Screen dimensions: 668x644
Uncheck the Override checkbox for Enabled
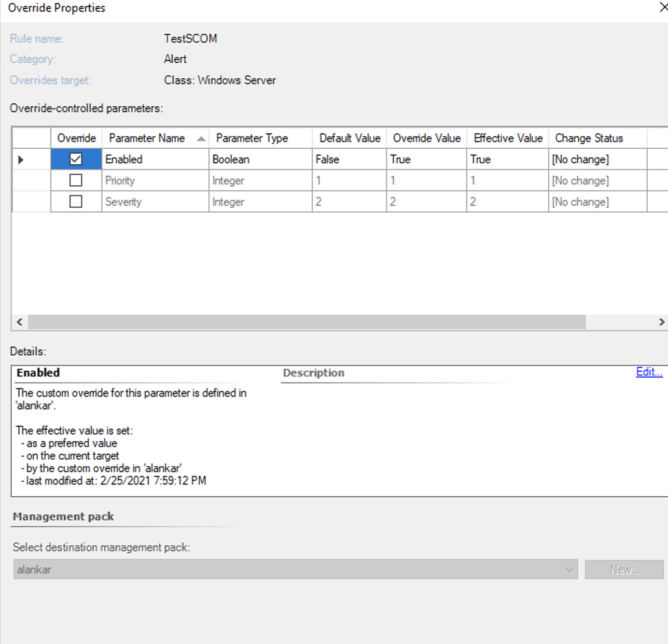(76, 159)
